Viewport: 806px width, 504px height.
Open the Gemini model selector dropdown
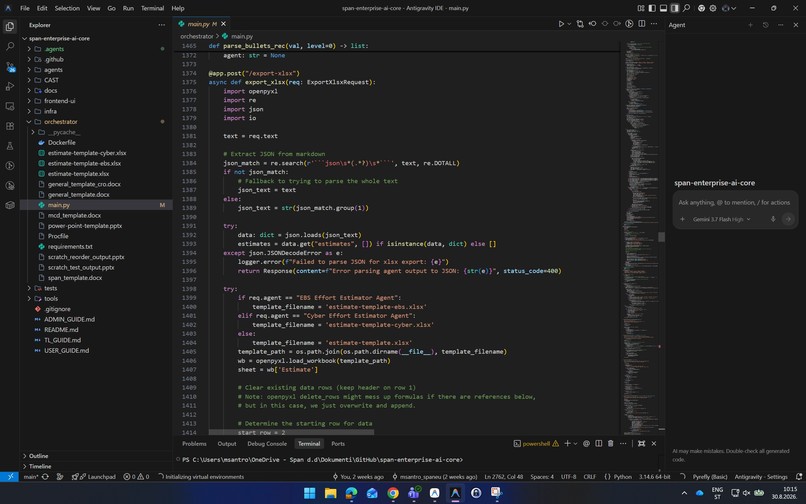point(721,219)
